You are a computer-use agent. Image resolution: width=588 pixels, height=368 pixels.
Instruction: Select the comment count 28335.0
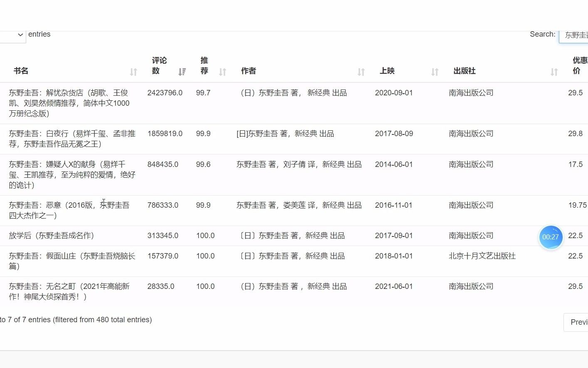161,286
